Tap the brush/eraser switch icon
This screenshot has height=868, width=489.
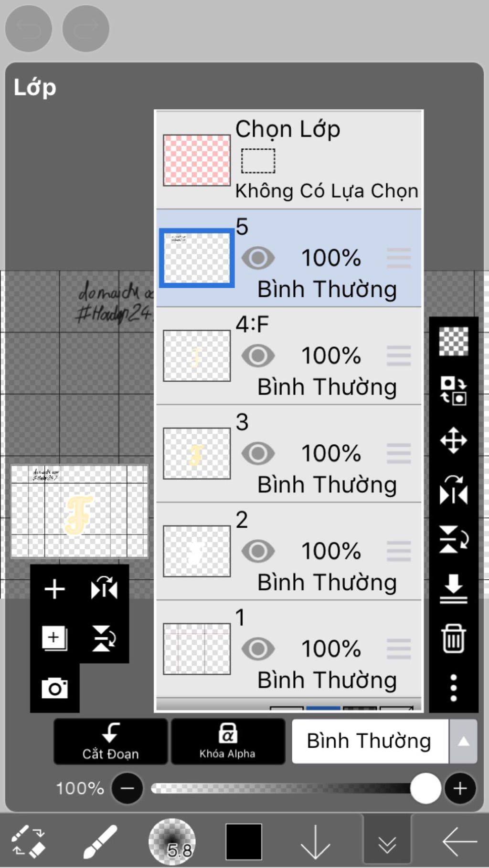(28, 842)
